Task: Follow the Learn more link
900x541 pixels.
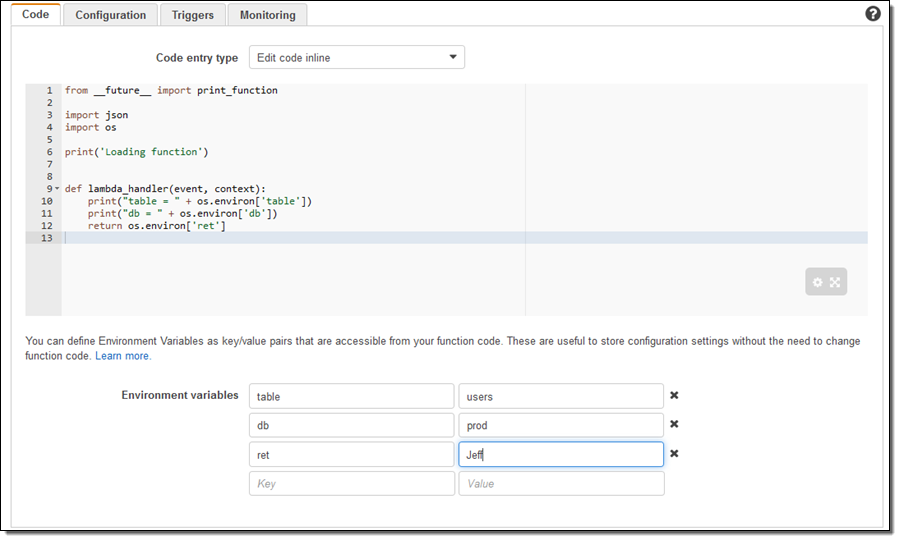Action: pyautogui.click(x=123, y=356)
